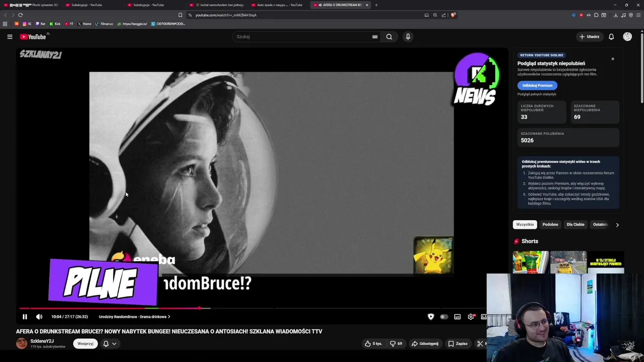Mute the video with speaker icon
Image resolution: width=644 pixels, height=362 pixels.
coord(39,317)
